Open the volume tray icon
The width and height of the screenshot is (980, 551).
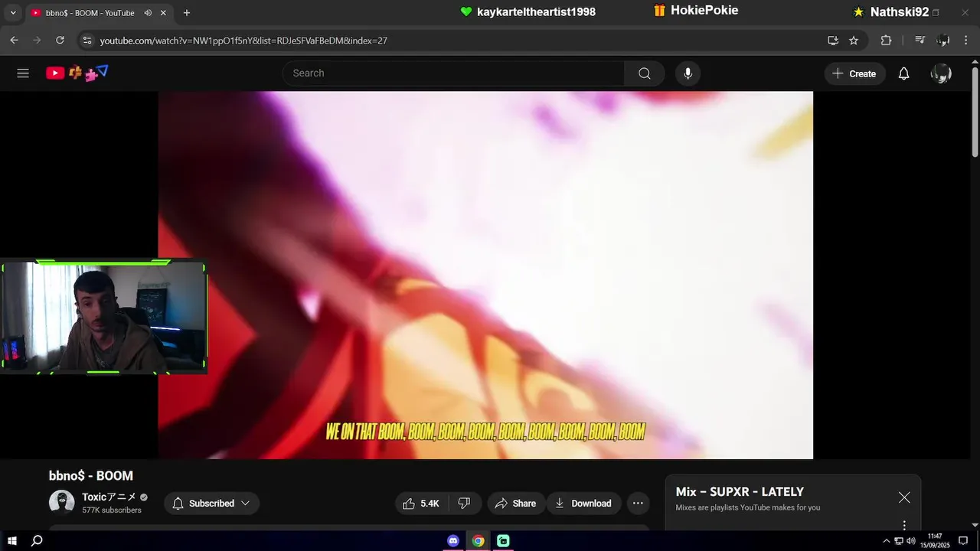(911, 541)
